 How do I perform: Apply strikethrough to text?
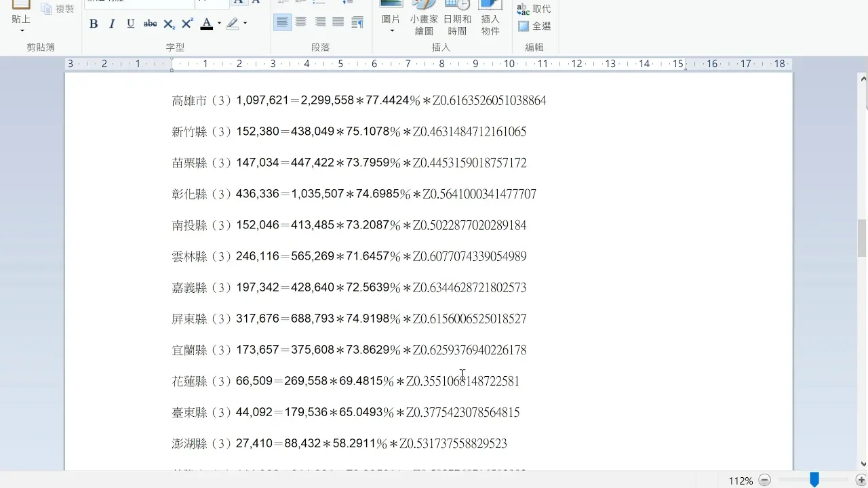[150, 24]
